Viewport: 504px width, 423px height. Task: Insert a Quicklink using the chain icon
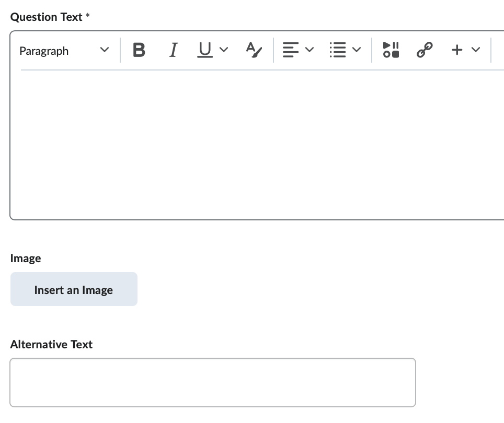[x=425, y=50]
